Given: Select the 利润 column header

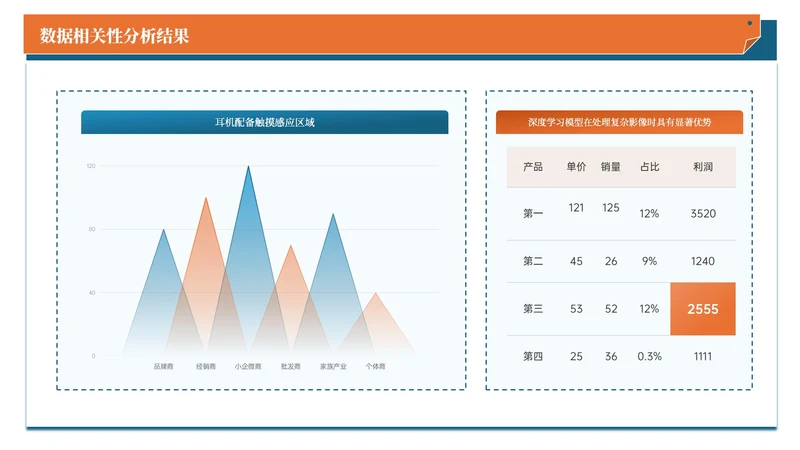Looking at the screenshot, I should (x=702, y=167).
